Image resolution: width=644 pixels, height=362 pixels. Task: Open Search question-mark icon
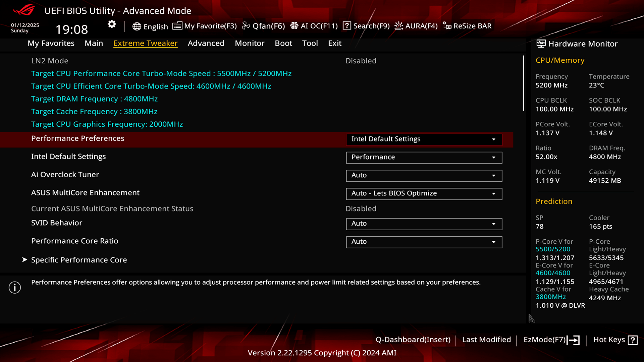pos(347,26)
